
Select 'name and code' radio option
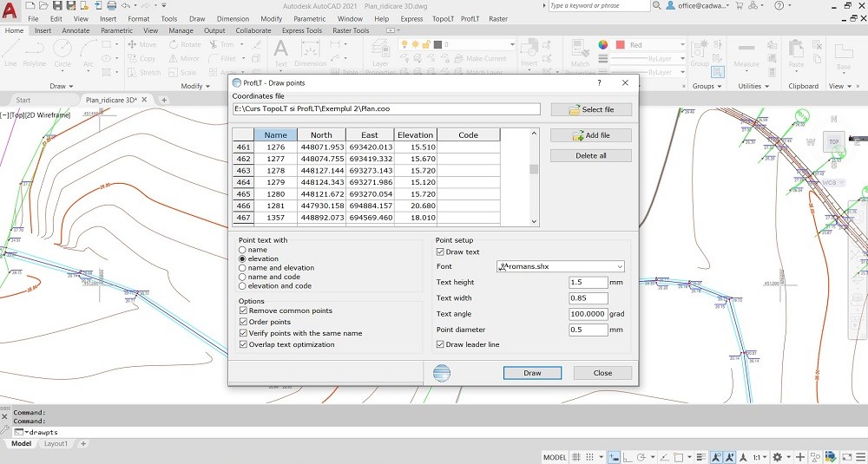pyautogui.click(x=242, y=277)
